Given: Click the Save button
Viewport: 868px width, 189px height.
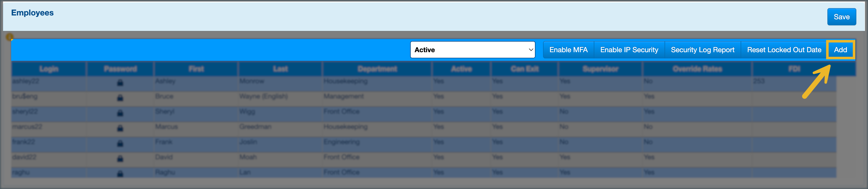Looking at the screenshot, I should pyautogui.click(x=841, y=17).
